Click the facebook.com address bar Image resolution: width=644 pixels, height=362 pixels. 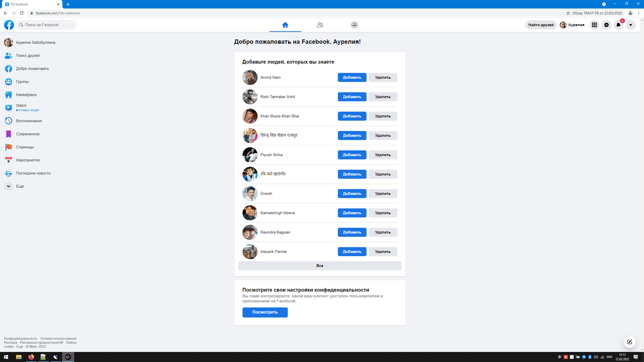coord(297,13)
